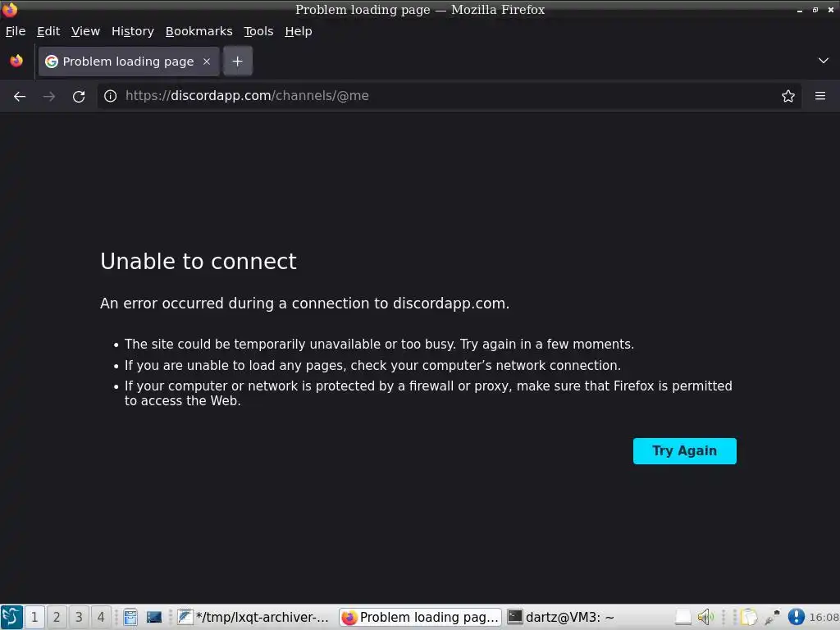Open the Bookmarks menu
The image size is (840, 630).
pos(199,31)
